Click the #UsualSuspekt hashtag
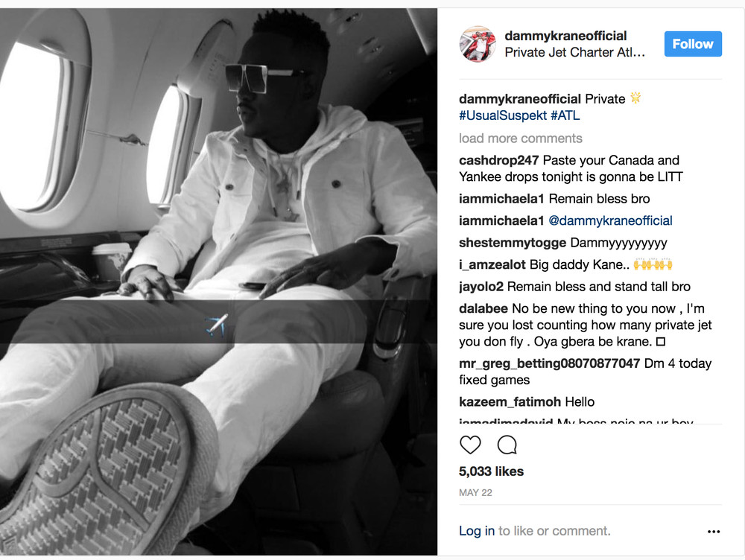 click(503, 115)
